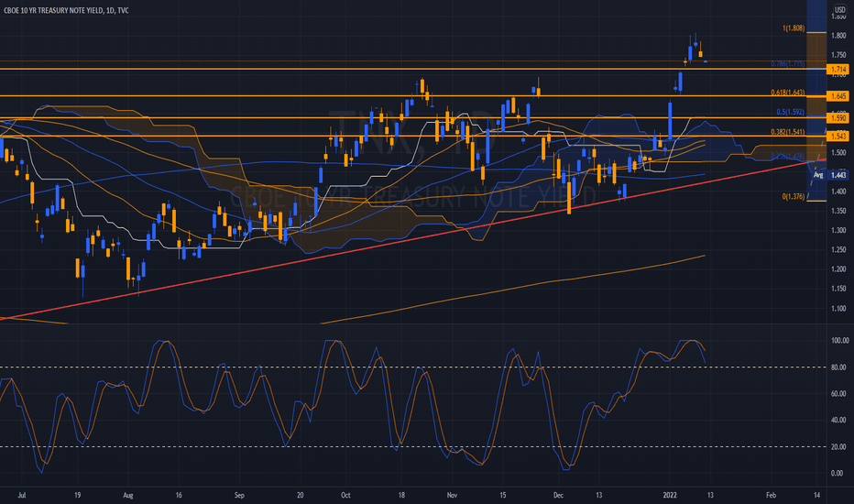
Task: Open the USD currency label
Action: pyautogui.click(x=840, y=10)
